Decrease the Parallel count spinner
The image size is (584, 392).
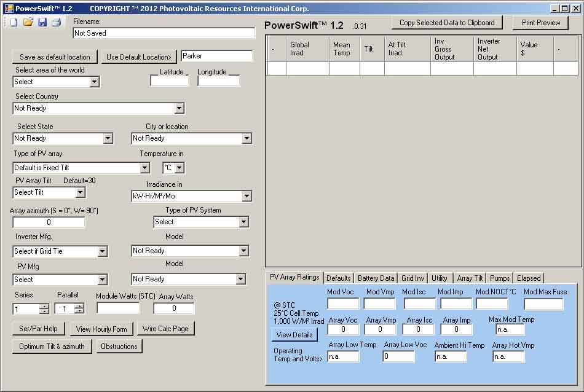click(x=79, y=310)
